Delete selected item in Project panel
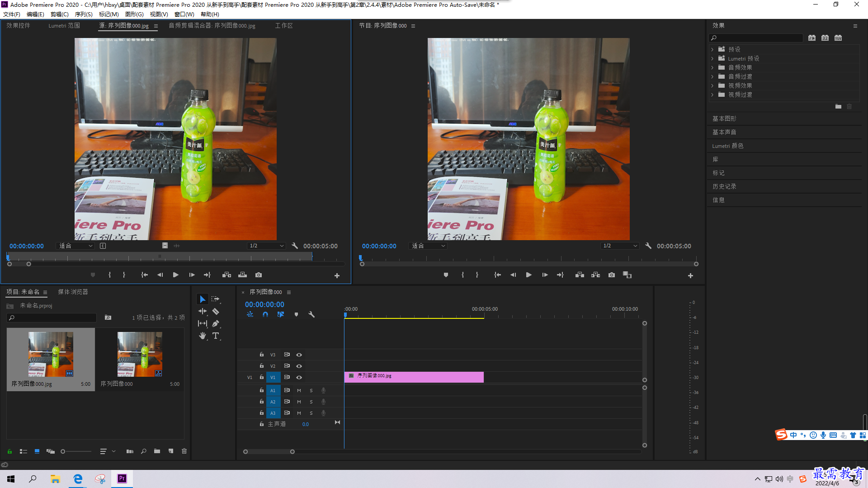The image size is (868, 488). tap(184, 451)
